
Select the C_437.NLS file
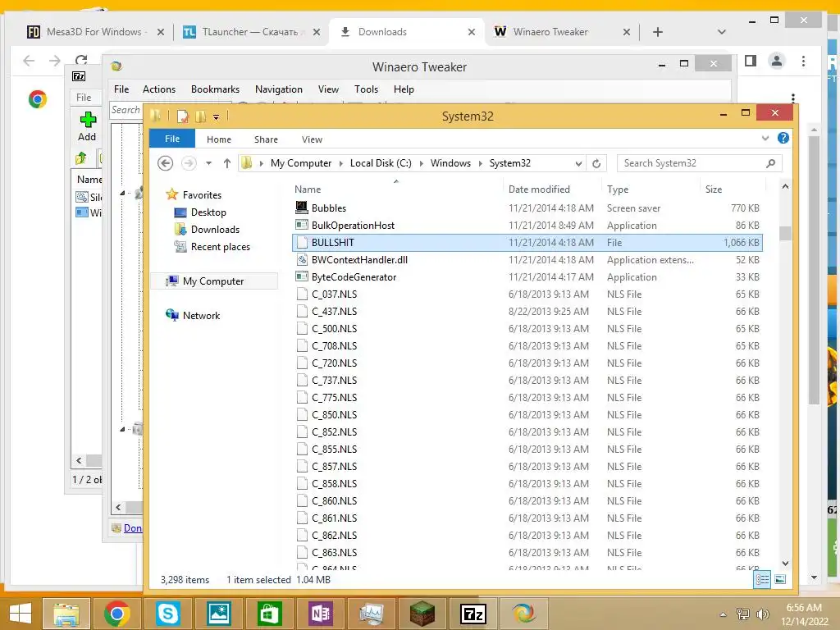527,311
